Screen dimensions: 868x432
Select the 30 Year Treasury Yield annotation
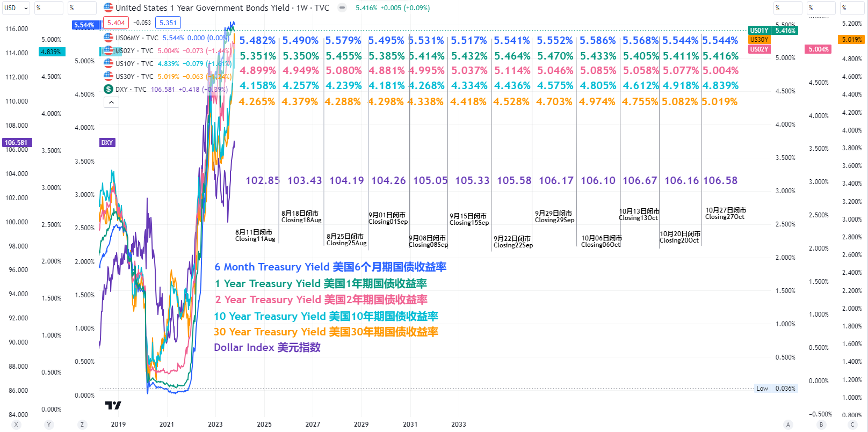[326, 332]
